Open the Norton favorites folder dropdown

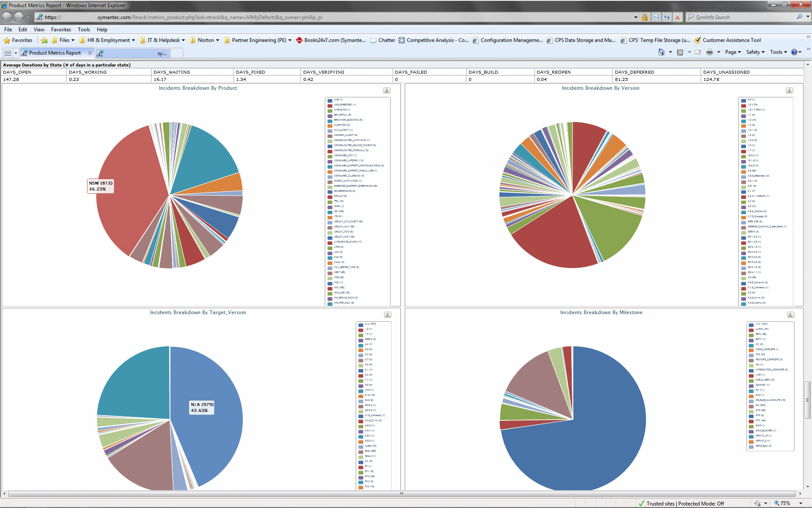point(206,40)
